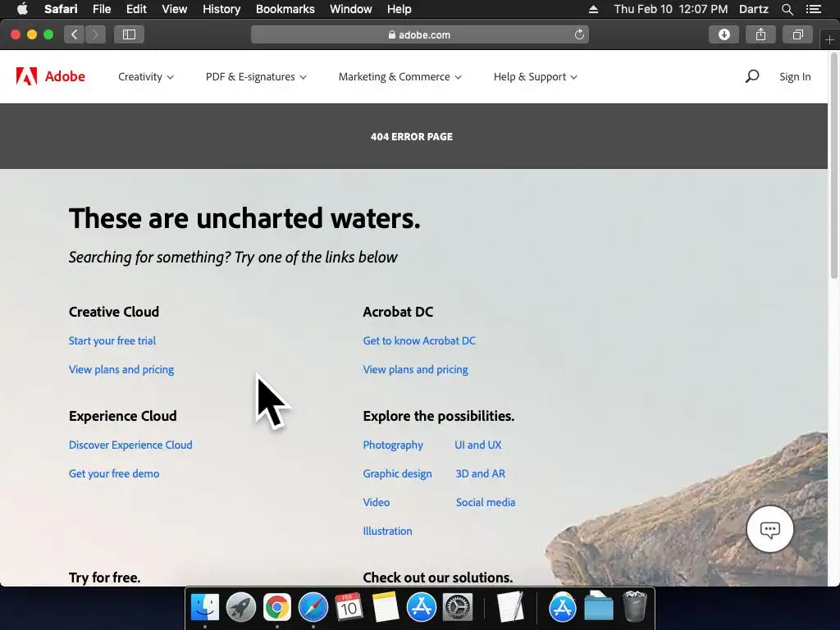840x630 pixels.
Task: Click Sign In link
Action: (795, 76)
